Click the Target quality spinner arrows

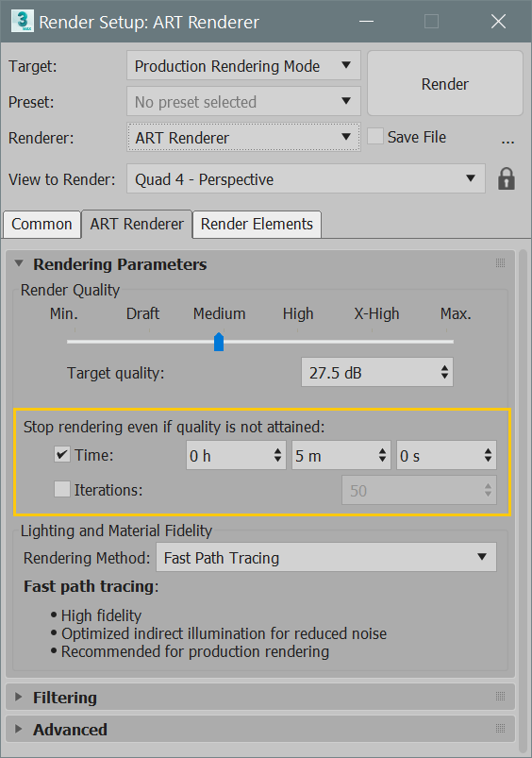coord(444,372)
